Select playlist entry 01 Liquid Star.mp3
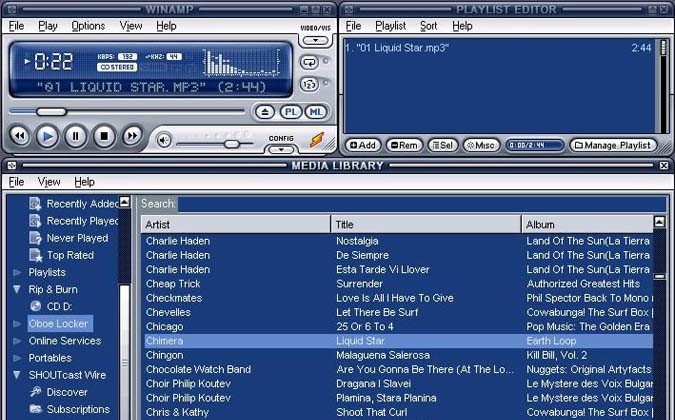The height and width of the screenshot is (420, 675). coord(499,48)
